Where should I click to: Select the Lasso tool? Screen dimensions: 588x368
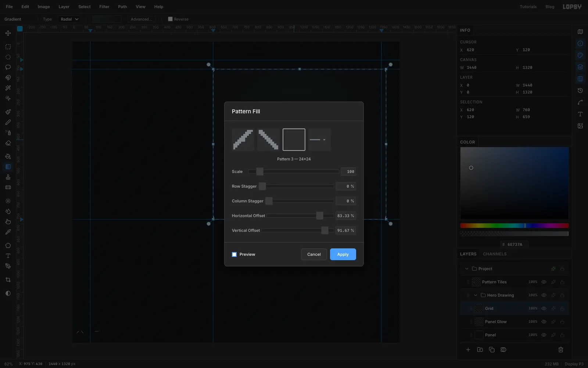coord(8,67)
